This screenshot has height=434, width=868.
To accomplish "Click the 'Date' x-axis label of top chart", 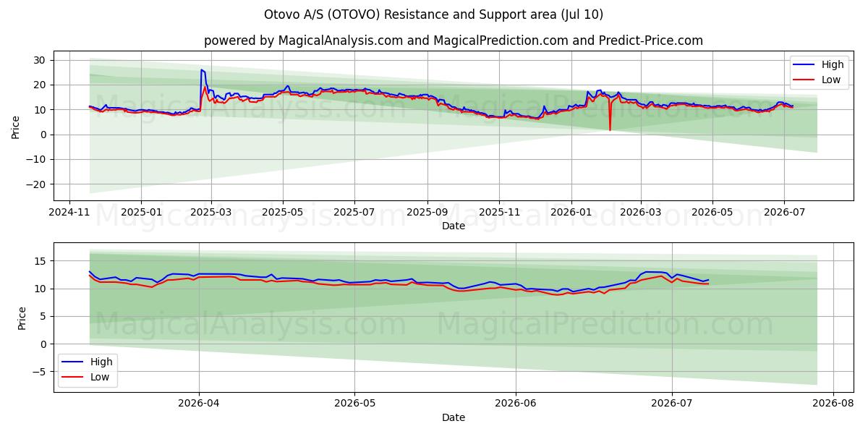I will point(454,226).
